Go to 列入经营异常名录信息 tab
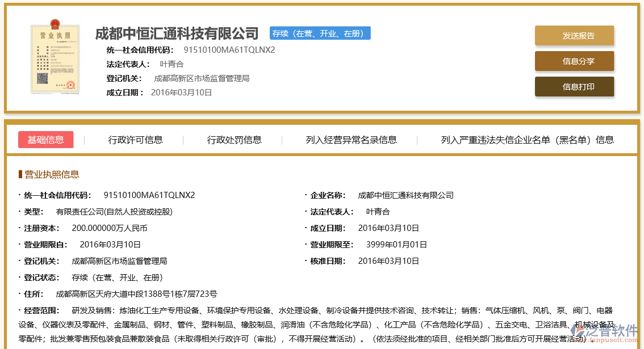 [x=351, y=140]
